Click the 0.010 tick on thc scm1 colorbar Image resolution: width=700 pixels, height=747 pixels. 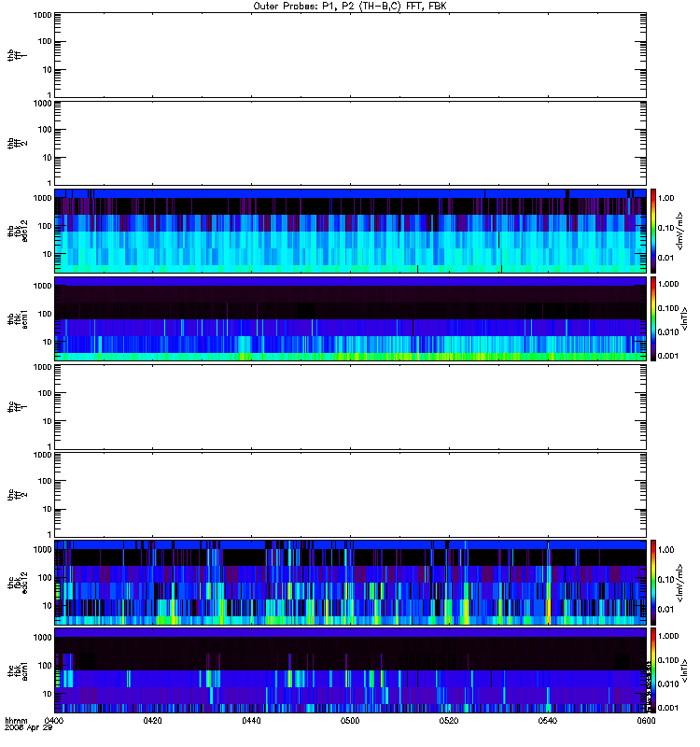(668, 684)
